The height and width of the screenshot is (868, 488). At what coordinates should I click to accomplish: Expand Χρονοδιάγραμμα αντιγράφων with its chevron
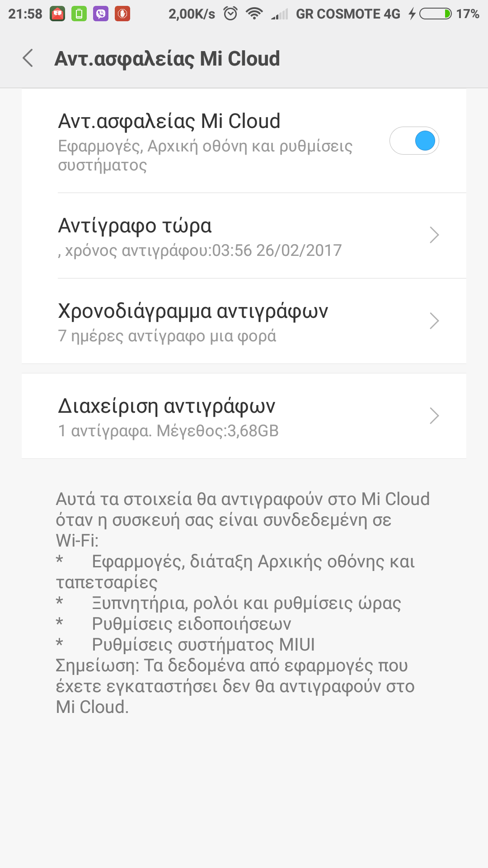pyautogui.click(x=434, y=321)
